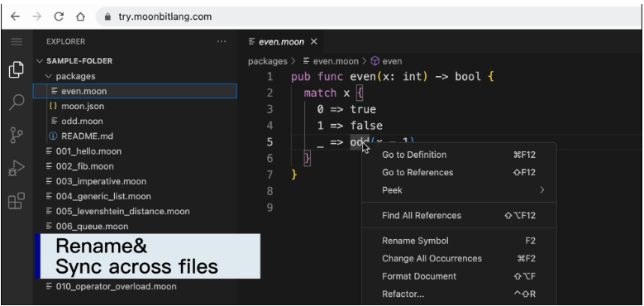Viewport: 644px width, 306px height.
Task: Go back with the browser back arrow
Action: 15,17
